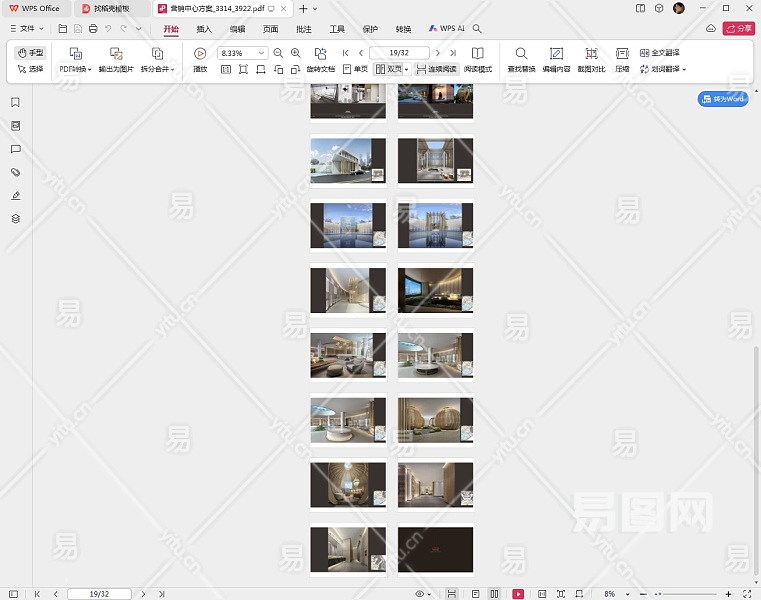Click the 转为Word button
761x600 pixels.
(x=723, y=99)
